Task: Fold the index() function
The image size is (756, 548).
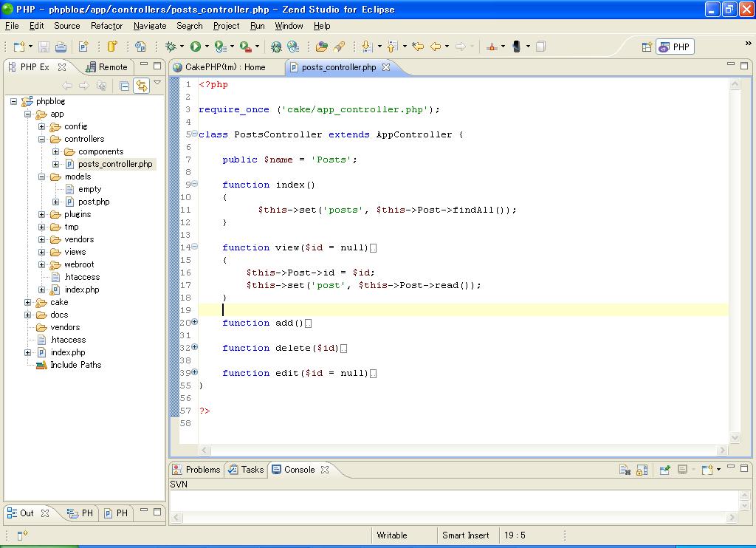Action: click(195, 184)
